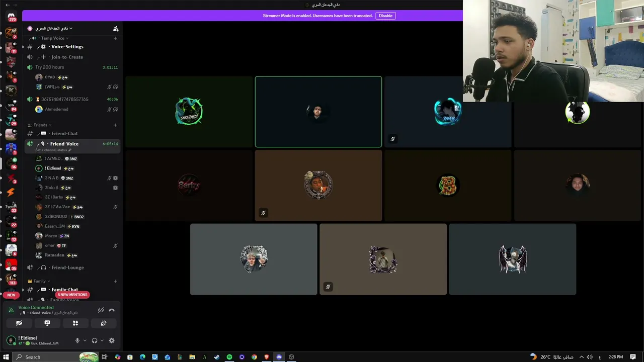This screenshot has width=644, height=362.
Task: Open the 3675748477478557765 voice channel
Action: tap(72, 100)
